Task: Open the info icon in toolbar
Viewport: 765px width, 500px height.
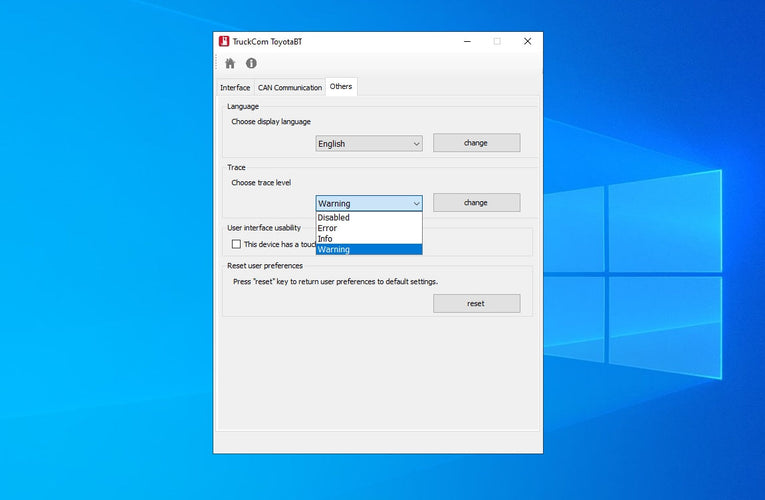Action: click(x=251, y=63)
